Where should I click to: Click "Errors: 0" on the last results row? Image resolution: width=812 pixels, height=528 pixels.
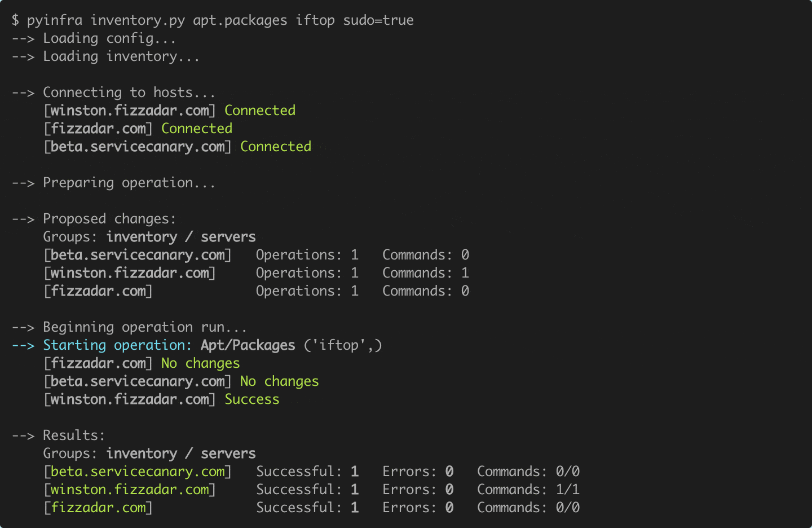pyautogui.click(x=417, y=508)
